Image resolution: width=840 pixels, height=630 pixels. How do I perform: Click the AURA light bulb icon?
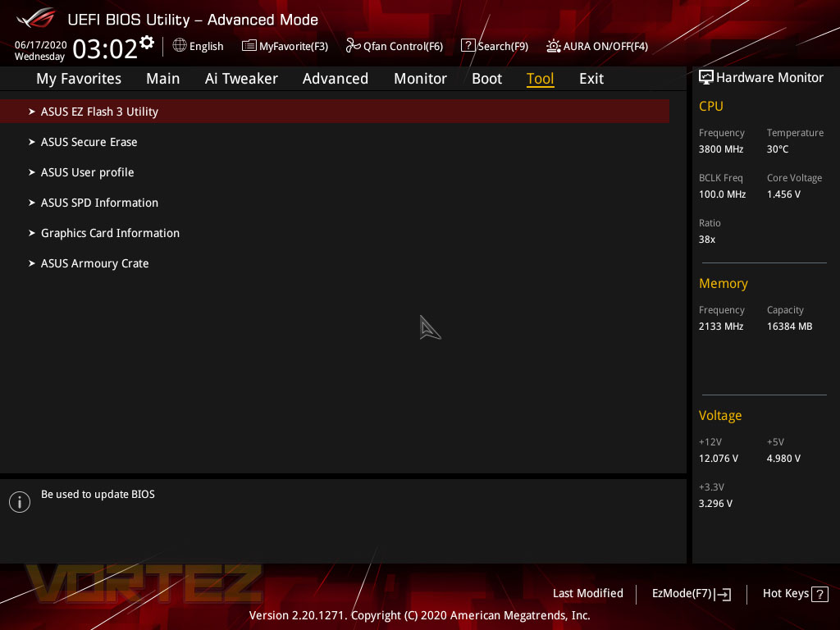(x=554, y=46)
